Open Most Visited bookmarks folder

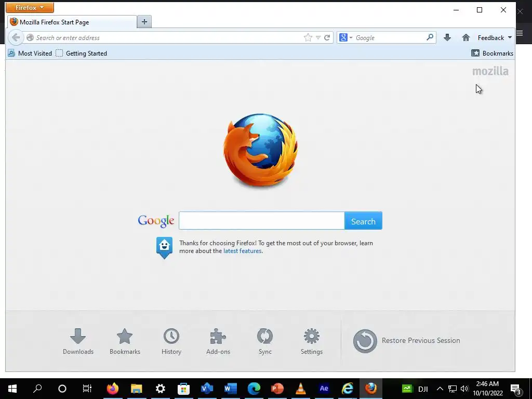30,54
